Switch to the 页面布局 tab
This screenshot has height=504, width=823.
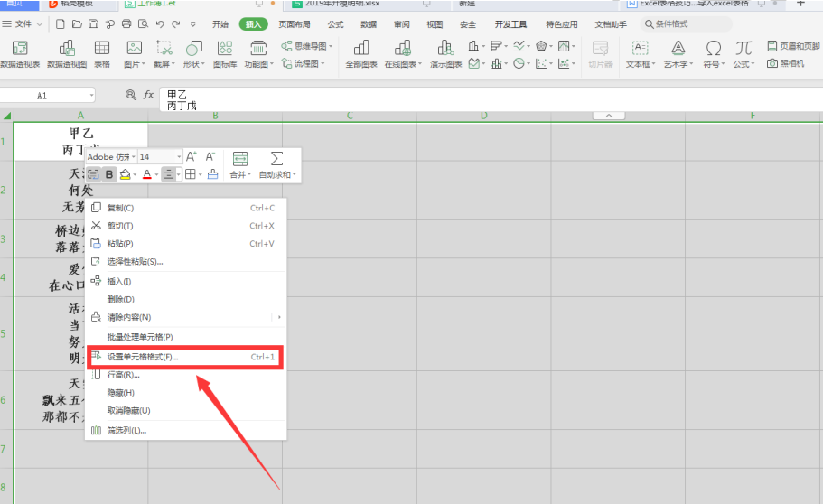tap(295, 24)
